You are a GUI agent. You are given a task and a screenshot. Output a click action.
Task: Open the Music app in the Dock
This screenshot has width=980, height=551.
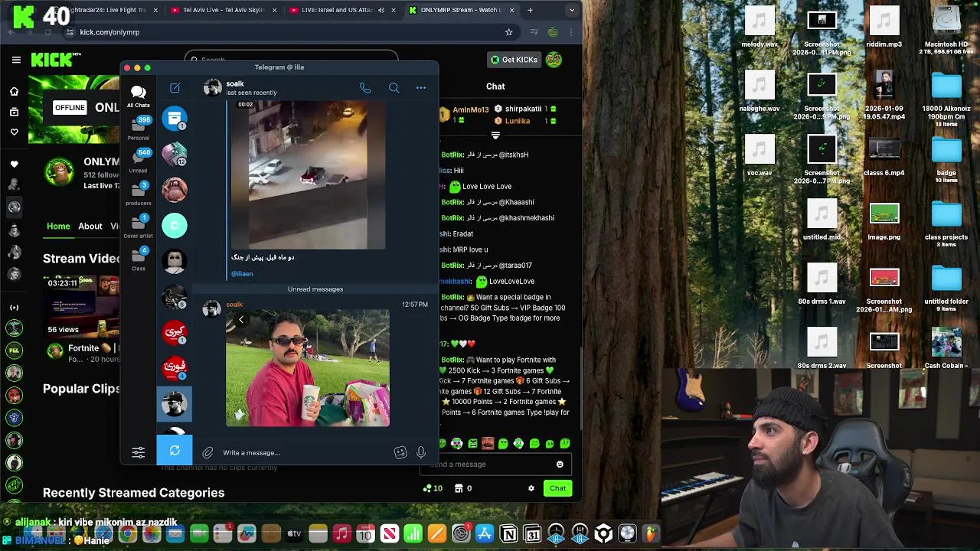coord(341,533)
